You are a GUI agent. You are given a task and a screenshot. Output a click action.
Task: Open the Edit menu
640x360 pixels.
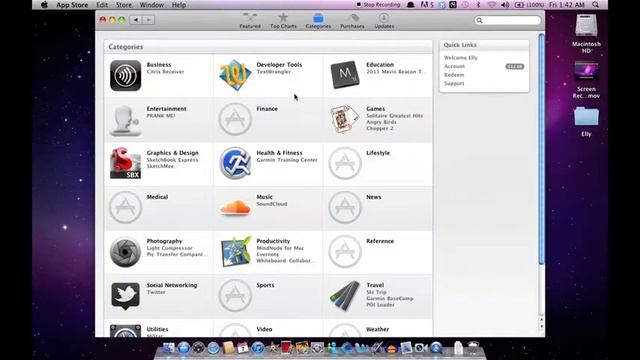(x=102, y=5)
